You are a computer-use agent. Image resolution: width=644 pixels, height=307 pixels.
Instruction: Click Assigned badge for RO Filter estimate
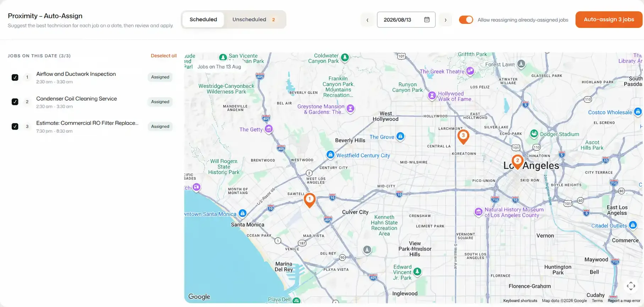click(160, 127)
